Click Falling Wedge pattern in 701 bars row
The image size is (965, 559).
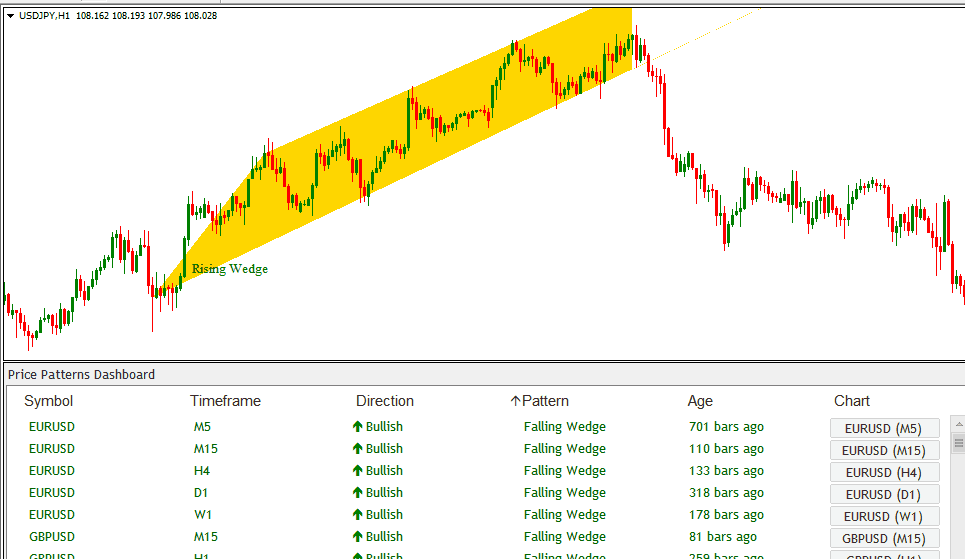coord(564,427)
